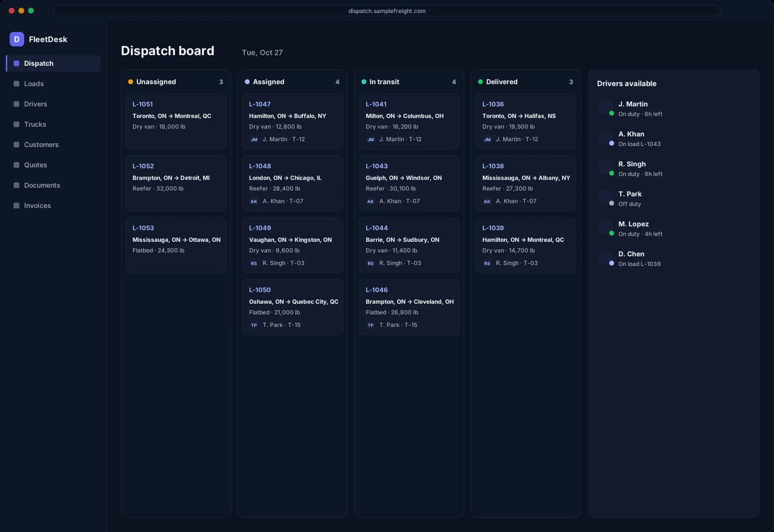Click 'Brampton, ON → Cleveland, OH' route
Viewport: 774px width, 532px height.
(410, 302)
